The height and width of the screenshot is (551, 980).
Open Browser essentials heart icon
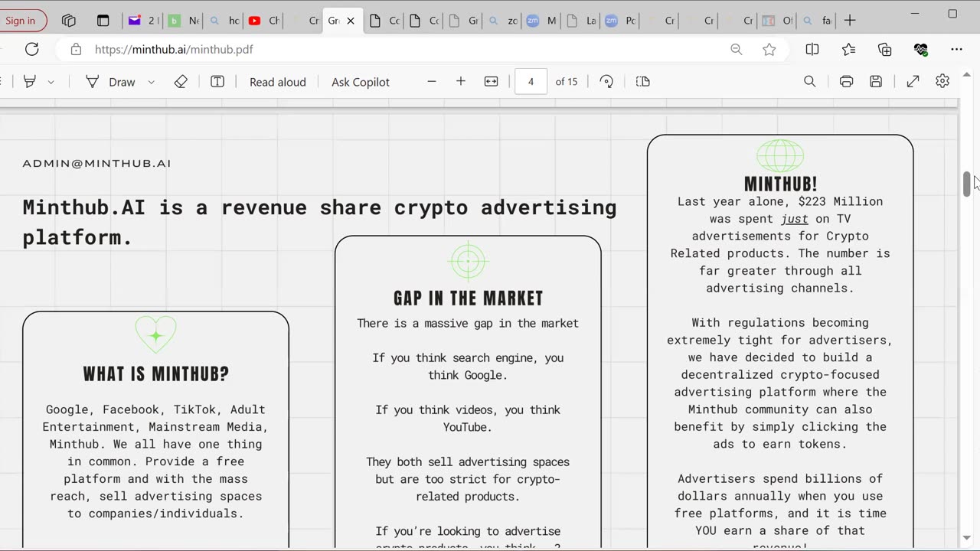tap(921, 49)
